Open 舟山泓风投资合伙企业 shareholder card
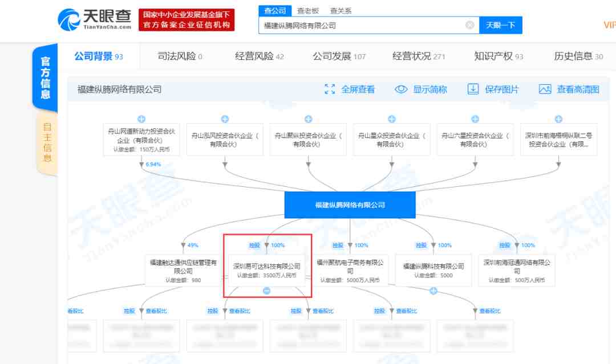 coord(225,140)
